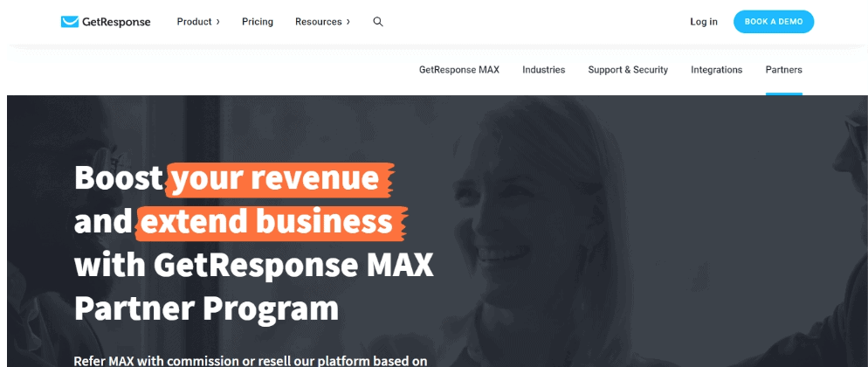Screen dimensions: 868x367
Task: Click the "Partner Program" heading line
Action: tap(206, 308)
